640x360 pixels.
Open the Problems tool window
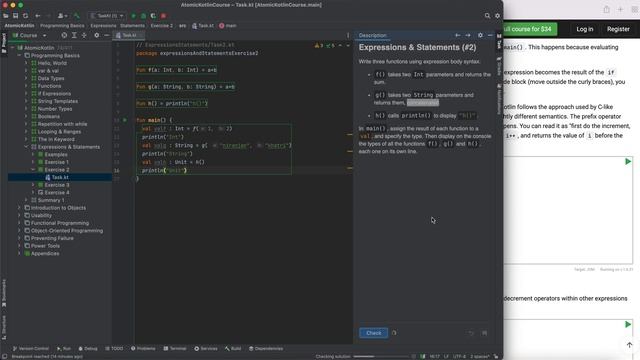tap(143, 349)
